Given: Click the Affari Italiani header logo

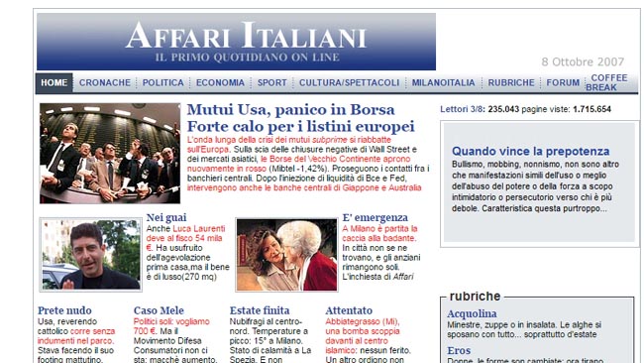Looking at the screenshot, I should (x=236, y=42).
